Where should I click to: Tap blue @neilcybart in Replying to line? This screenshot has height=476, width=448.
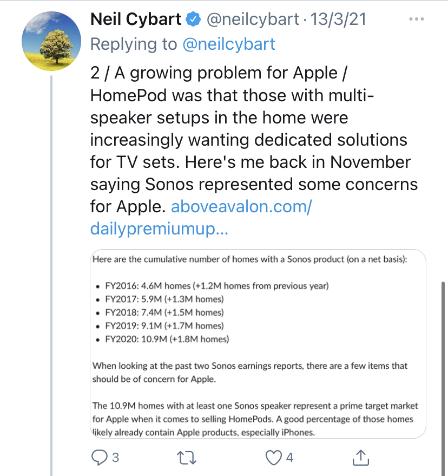pyautogui.click(x=229, y=44)
